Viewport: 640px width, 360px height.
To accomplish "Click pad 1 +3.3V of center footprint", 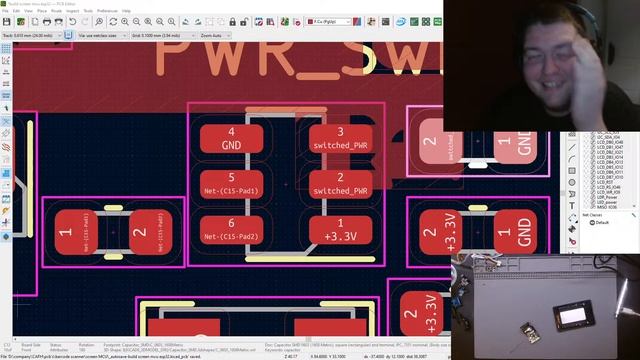I will [340, 230].
